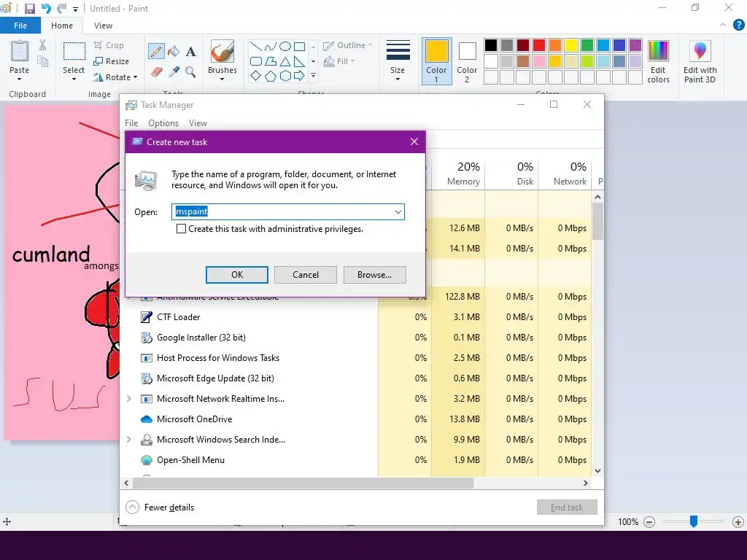
Task: Select the Color picker eyedropper tool
Action: click(174, 72)
